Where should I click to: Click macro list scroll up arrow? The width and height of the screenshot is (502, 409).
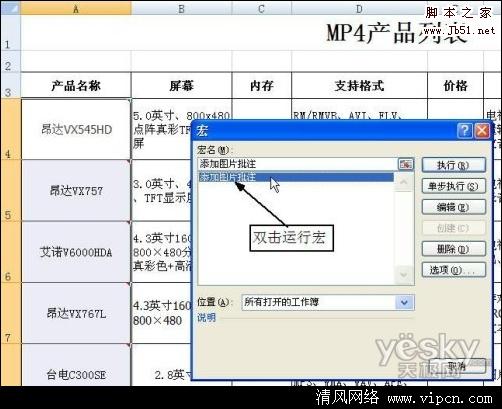coord(403,182)
